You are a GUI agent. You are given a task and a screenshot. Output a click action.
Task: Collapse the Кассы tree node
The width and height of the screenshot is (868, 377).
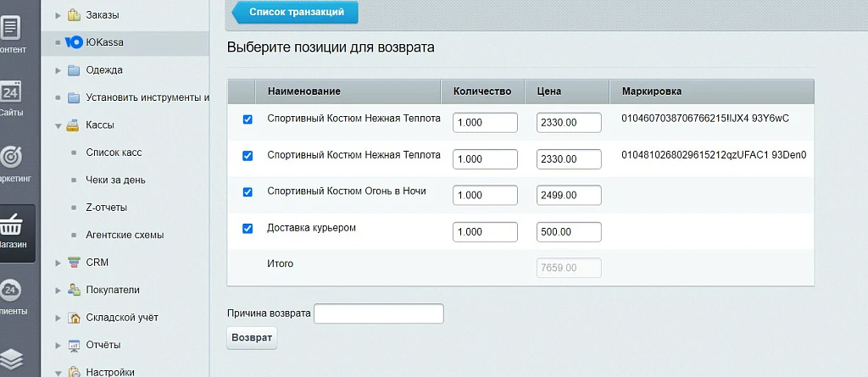click(x=58, y=125)
